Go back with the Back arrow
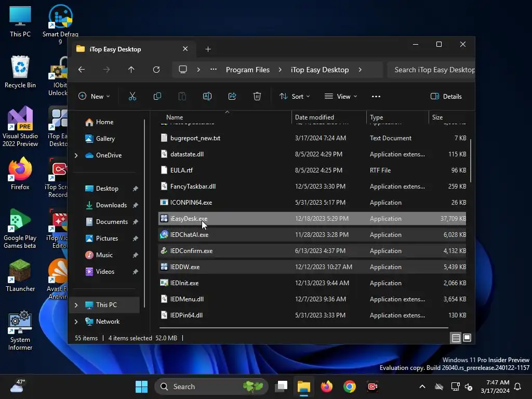Image resolution: width=532 pixels, height=399 pixels. coord(82,70)
